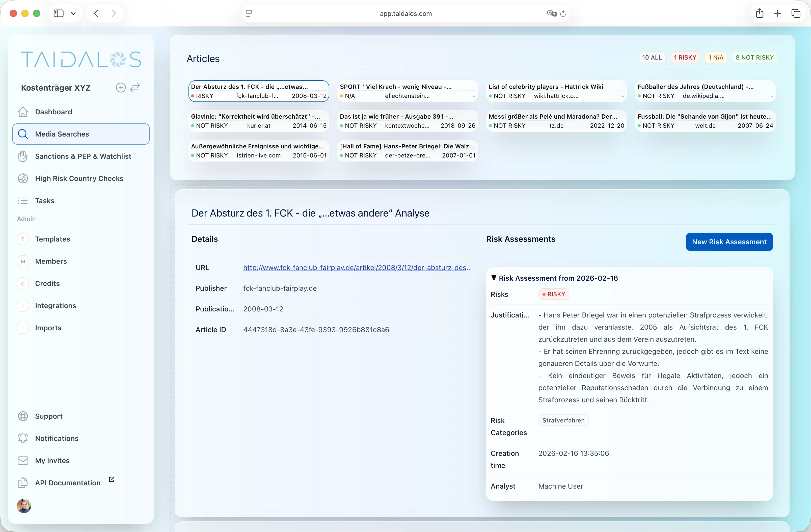Switch to the Dashboard section
This screenshot has height=532, width=811.
53,112
